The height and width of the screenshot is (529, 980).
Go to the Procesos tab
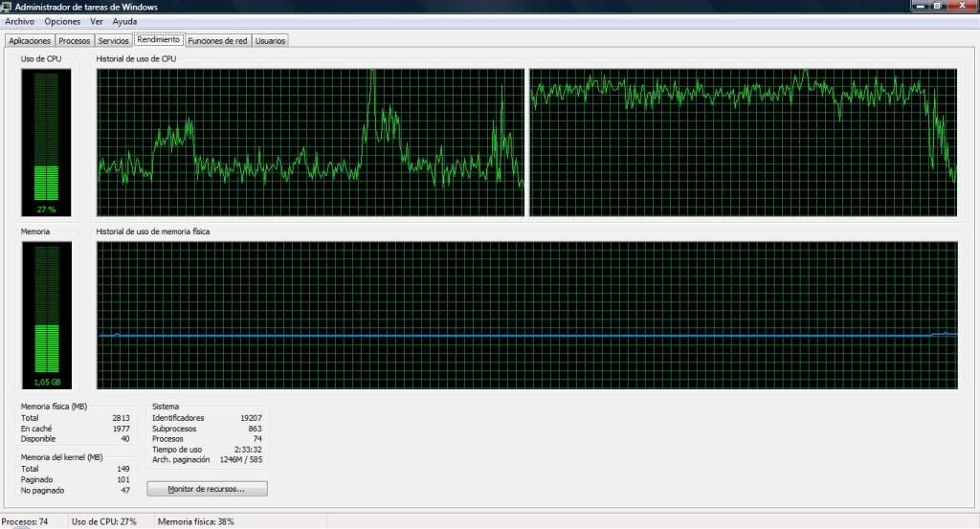click(75, 41)
